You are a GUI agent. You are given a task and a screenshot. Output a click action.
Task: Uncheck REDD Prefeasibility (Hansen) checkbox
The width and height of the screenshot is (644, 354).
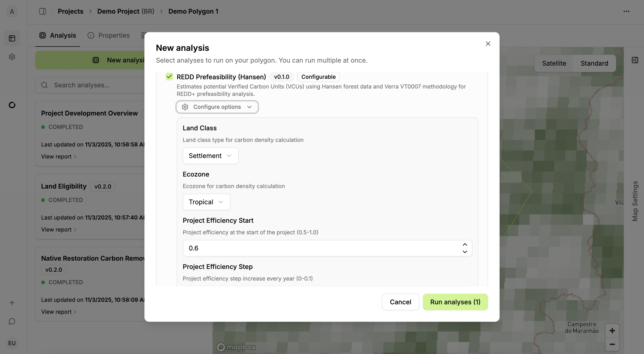click(169, 77)
